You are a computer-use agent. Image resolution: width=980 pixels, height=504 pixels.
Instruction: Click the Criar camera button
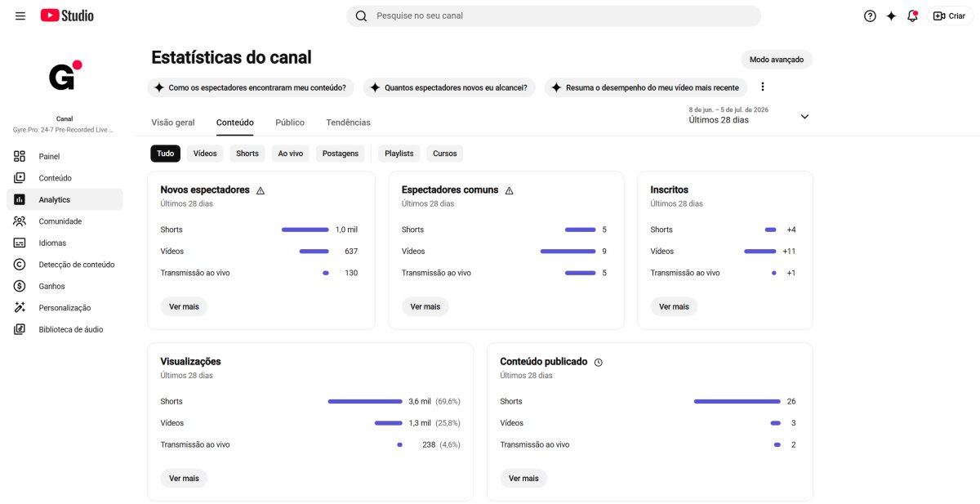click(x=950, y=16)
